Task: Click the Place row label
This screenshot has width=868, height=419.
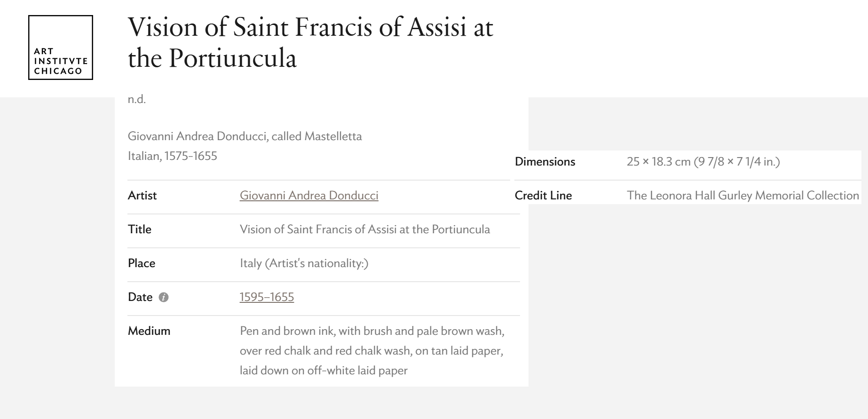Action: click(142, 263)
